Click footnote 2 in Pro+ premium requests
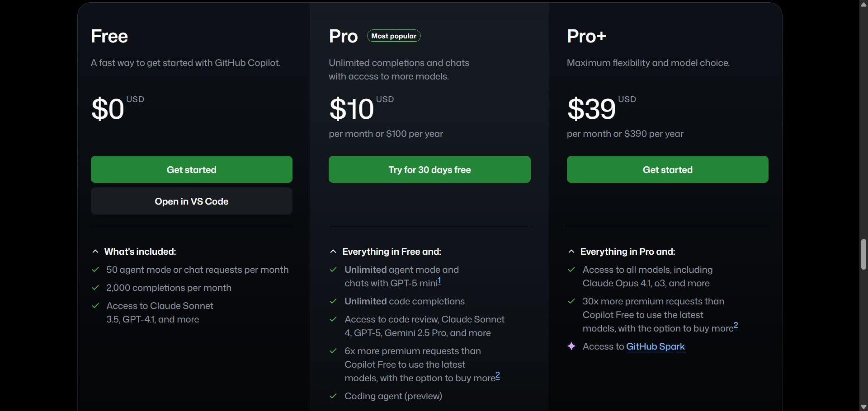The height and width of the screenshot is (411, 868). [x=736, y=326]
